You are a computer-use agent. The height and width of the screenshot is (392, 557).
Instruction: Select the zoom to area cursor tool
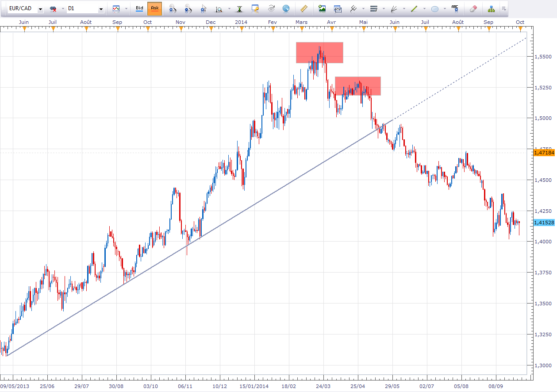click(203, 8)
